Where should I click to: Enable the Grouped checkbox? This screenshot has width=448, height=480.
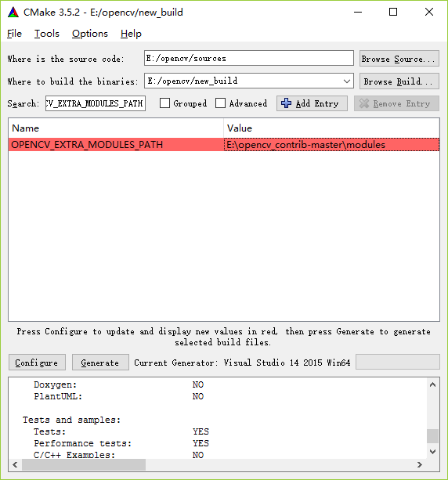(164, 103)
